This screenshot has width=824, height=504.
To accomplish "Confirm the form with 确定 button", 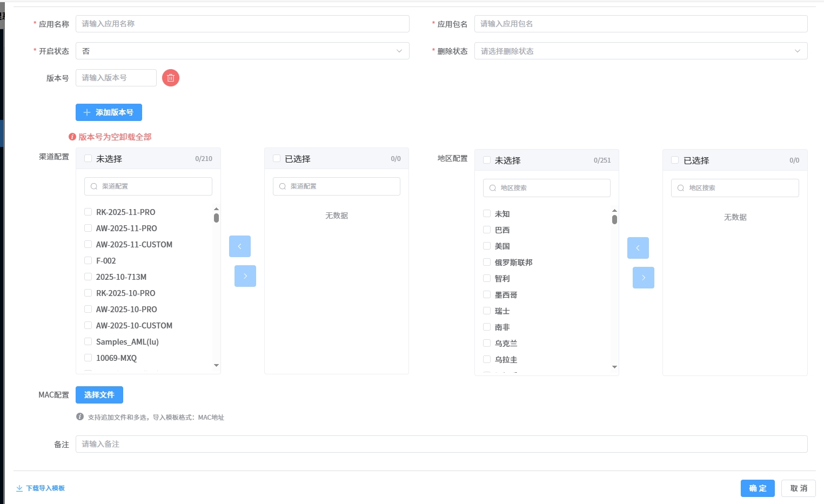I will pos(757,488).
